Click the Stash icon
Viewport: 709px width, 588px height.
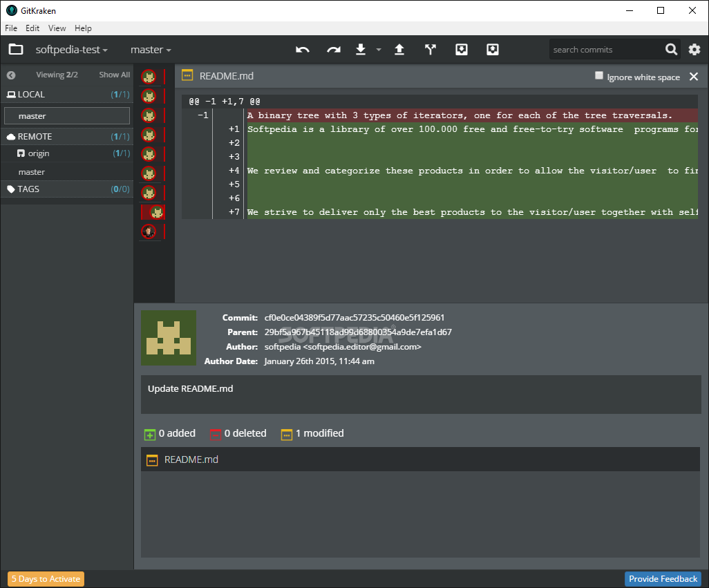click(461, 49)
